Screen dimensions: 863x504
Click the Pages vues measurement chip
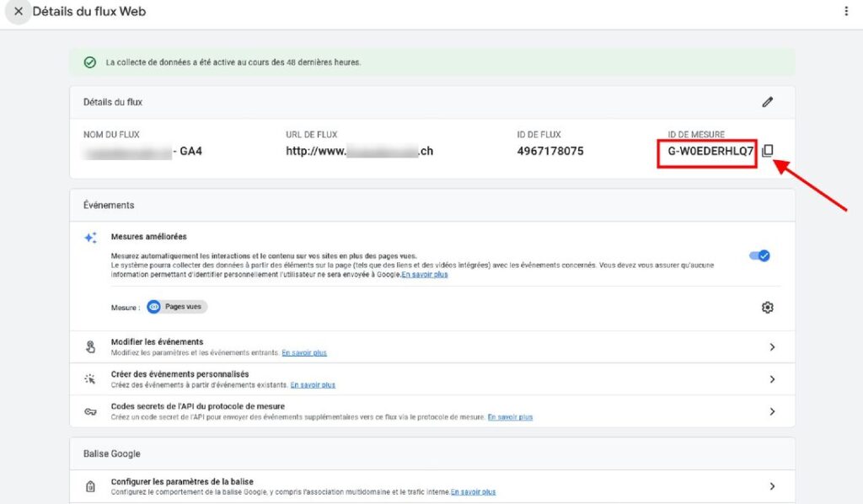(x=177, y=307)
